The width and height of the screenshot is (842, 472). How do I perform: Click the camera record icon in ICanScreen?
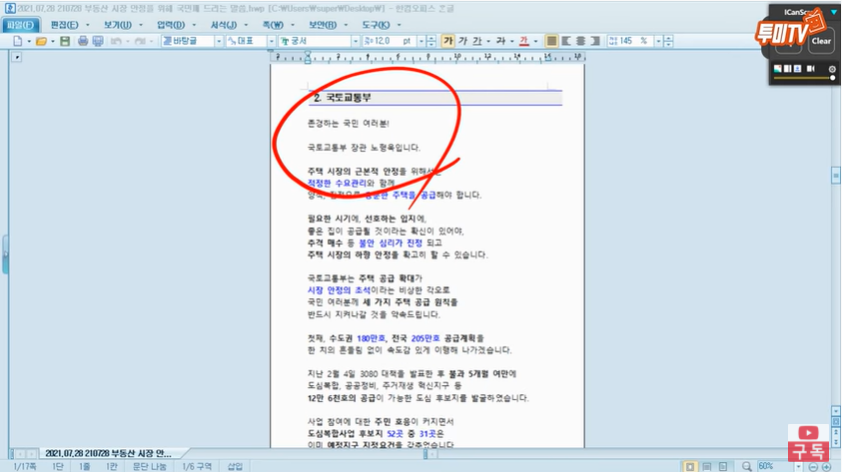pos(811,69)
